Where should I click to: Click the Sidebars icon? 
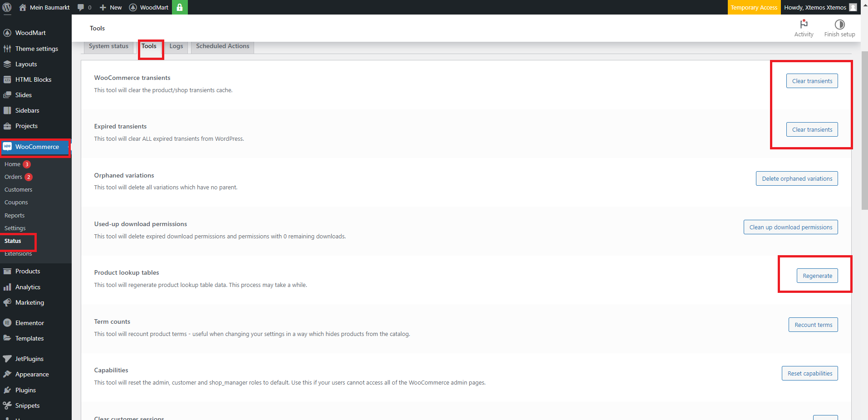coord(7,110)
